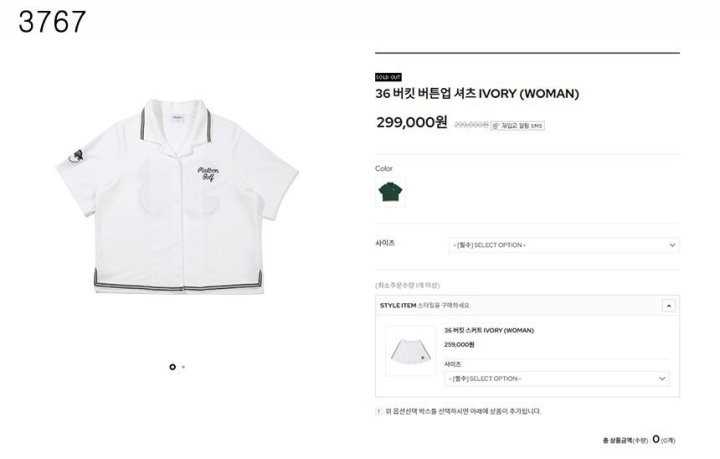720x459 pixels.
Task: Switch to the second carousel dot indicator
Action: (x=183, y=367)
